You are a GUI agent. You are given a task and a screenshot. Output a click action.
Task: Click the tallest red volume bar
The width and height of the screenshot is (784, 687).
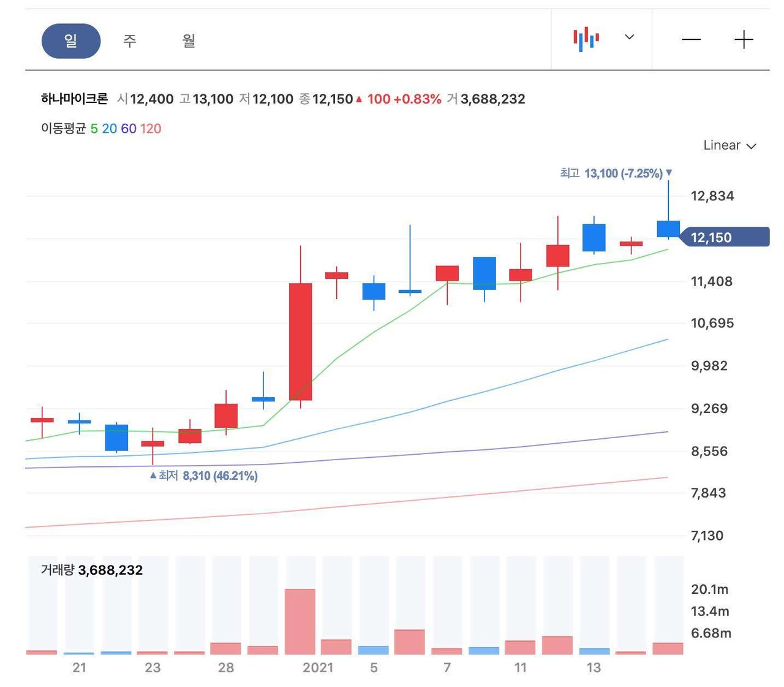[300, 621]
